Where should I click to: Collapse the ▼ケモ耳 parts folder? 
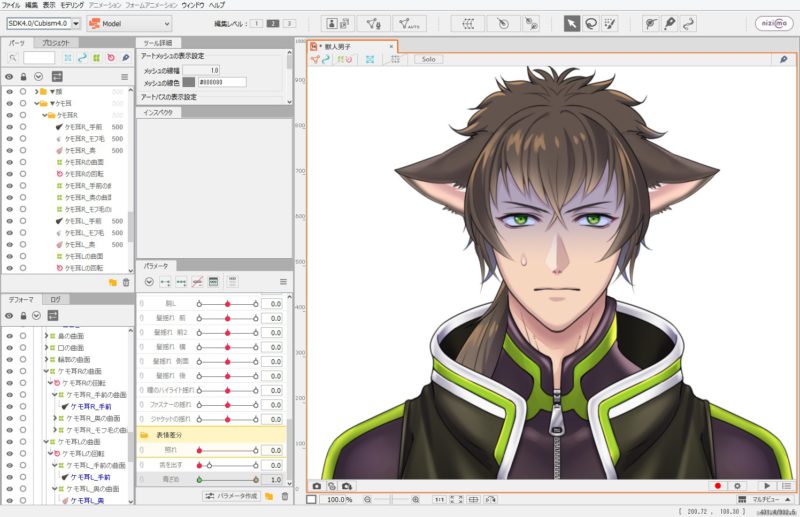(37, 104)
